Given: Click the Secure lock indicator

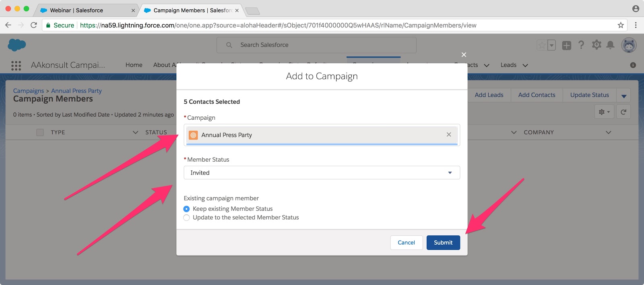Looking at the screenshot, I should 60,25.
